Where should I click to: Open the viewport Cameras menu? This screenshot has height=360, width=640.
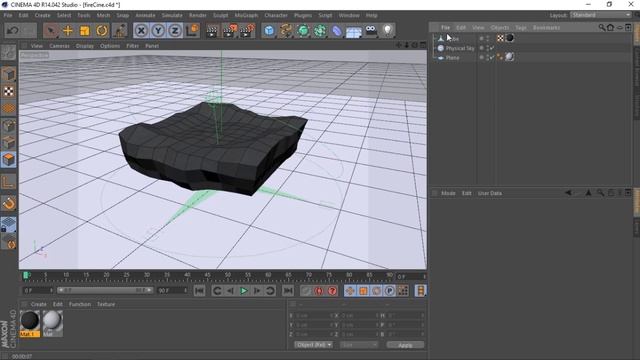click(x=59, y=46)
